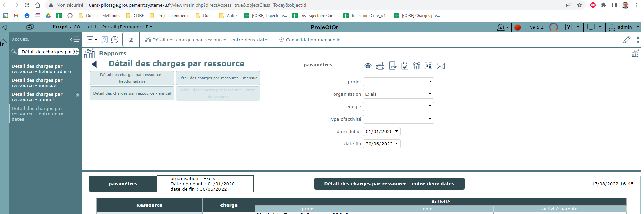Select sidebar item charges par ressource hebdomadaire
644x214 pixels.
pyautogui.click(x=41, y=69)
